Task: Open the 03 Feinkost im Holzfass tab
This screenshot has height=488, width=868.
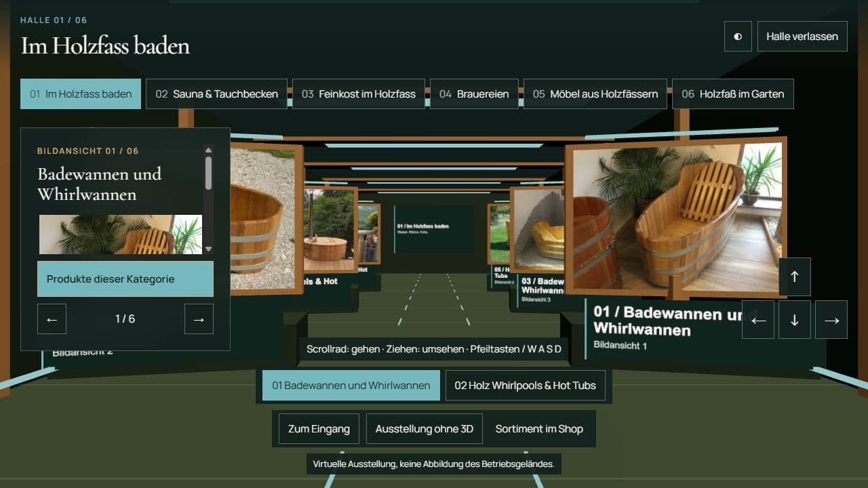Action: (x=359, y=94)
